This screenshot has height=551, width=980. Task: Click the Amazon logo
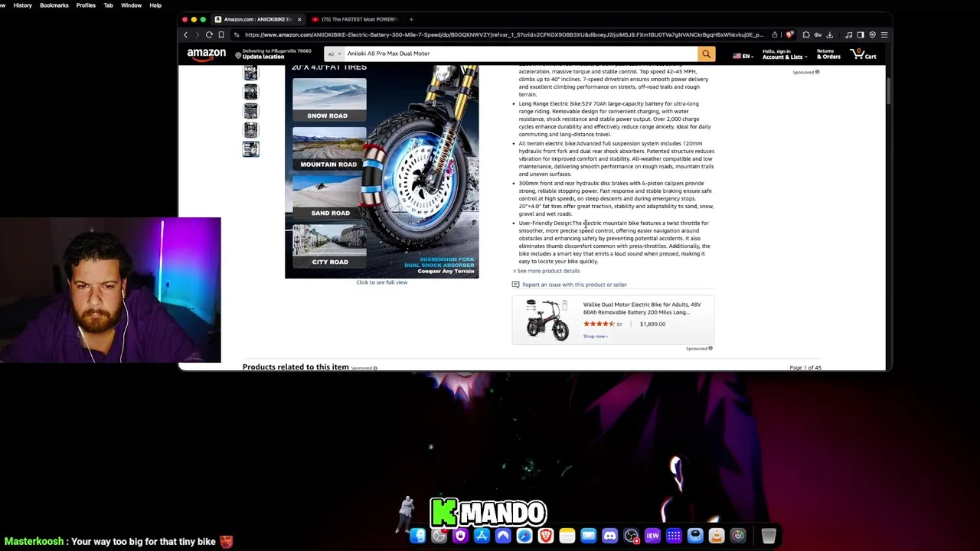tap(206, 54)
